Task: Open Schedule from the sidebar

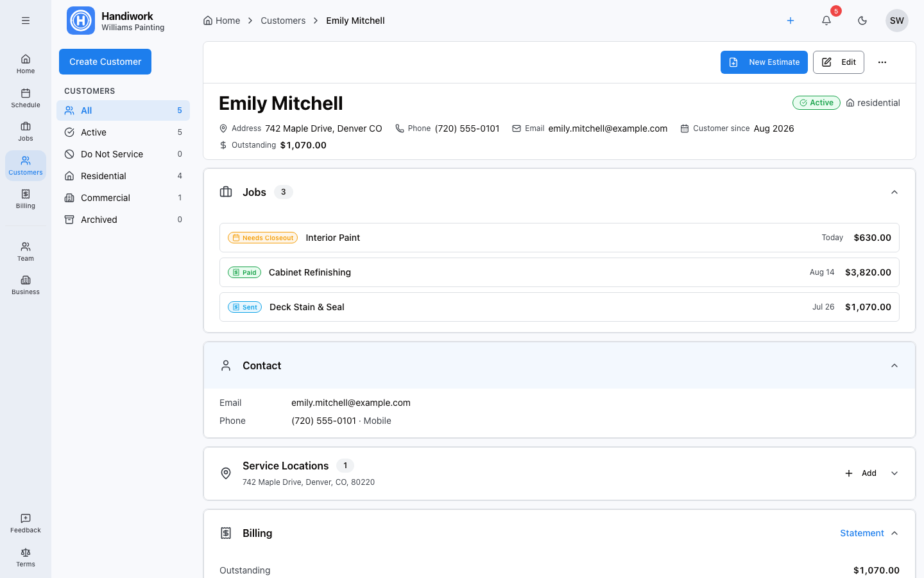Action: 26,98
